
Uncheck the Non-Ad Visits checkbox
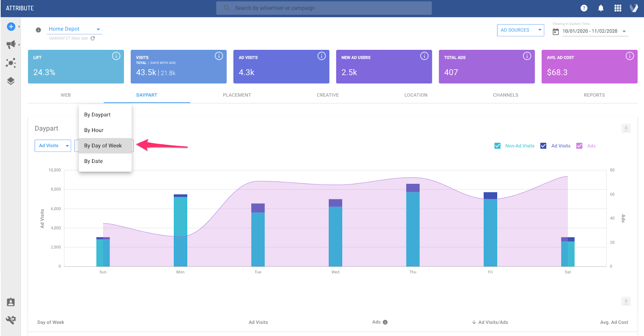pyautogui.click(x=497, y=146)
